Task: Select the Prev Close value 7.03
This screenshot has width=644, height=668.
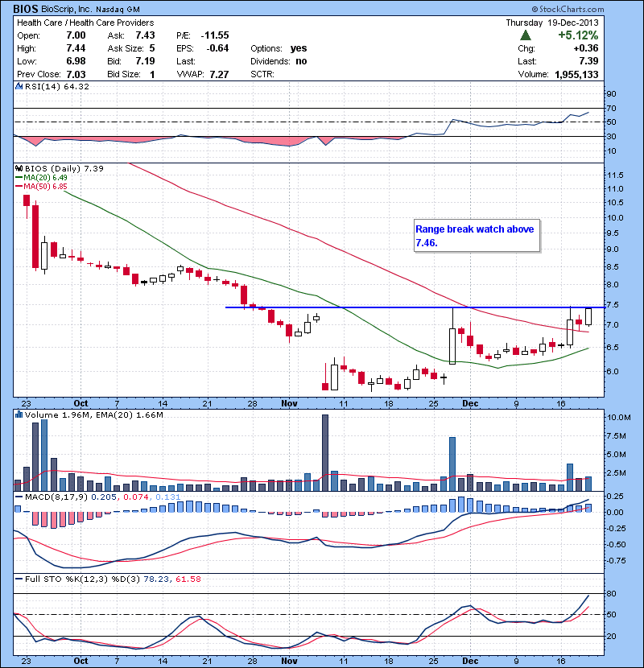Action: tap(76, 75)
